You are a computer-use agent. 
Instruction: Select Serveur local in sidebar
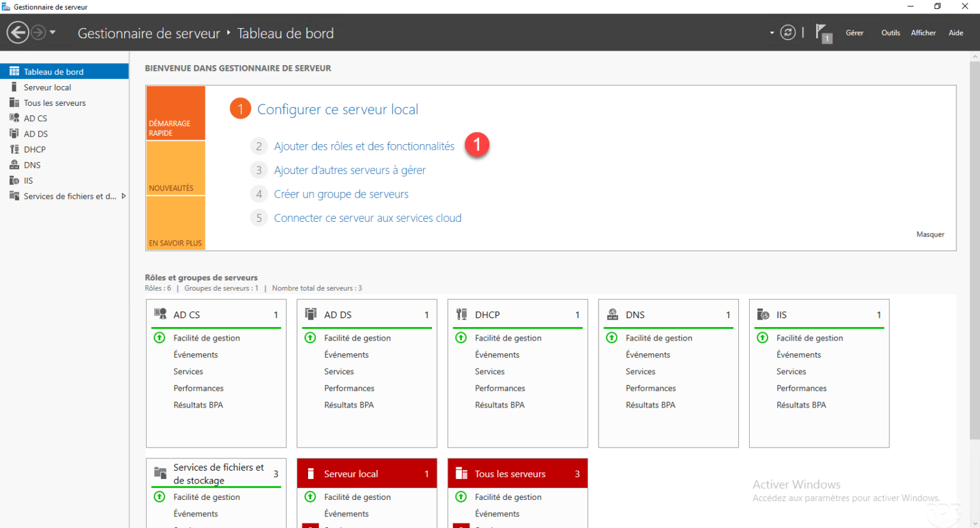click(47, 87)
